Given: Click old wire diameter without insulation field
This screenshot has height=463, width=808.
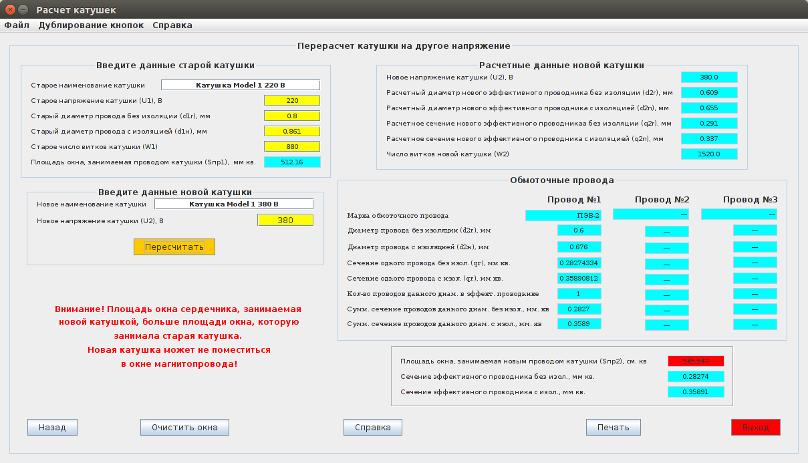Looking at the screenshot, I should coord(291,115).
